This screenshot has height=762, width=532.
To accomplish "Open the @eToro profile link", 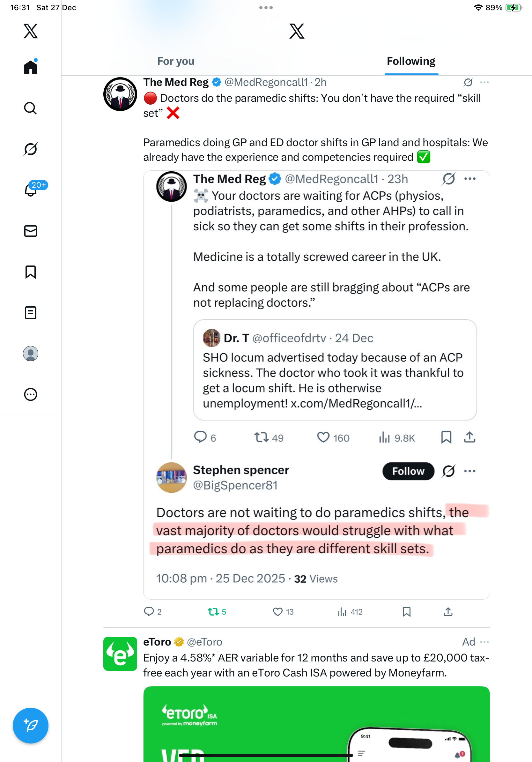I will click(205, 642).
